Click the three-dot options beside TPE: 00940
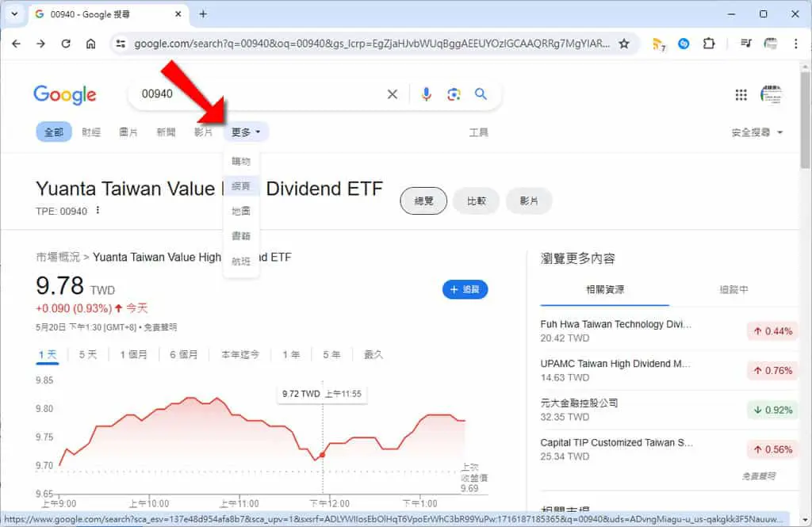This screenshot has width=812, height=527. (x=98, y=210)
